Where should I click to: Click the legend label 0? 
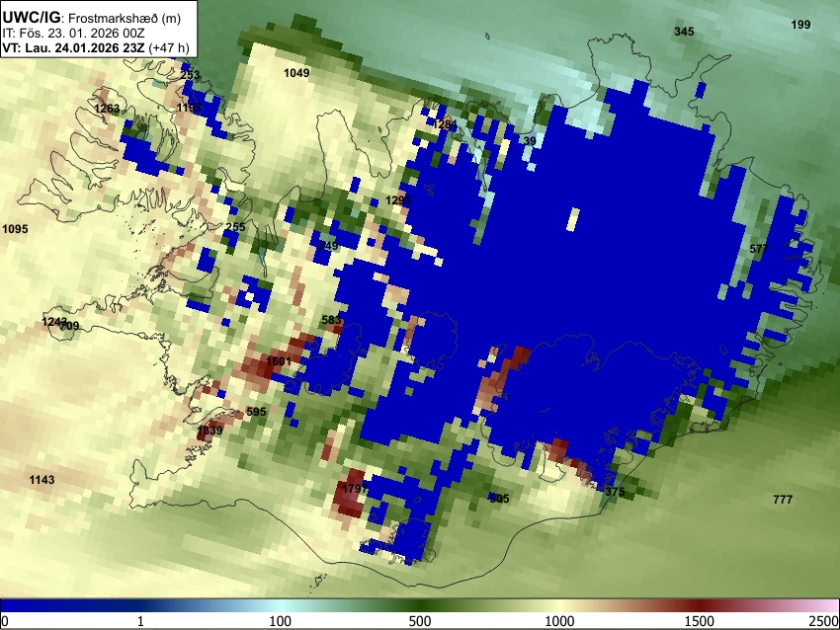(5, 621)
